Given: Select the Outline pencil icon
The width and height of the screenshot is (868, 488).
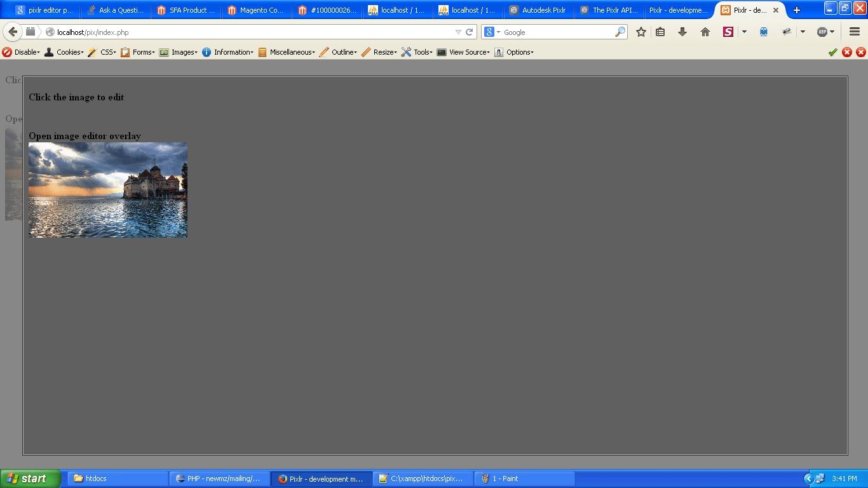Looking at the screenshot, I should pos(323,52).
